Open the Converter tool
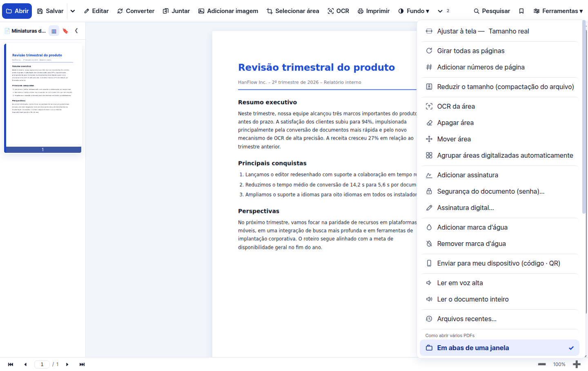Screen dimensions: 588x371 point(136,11)
